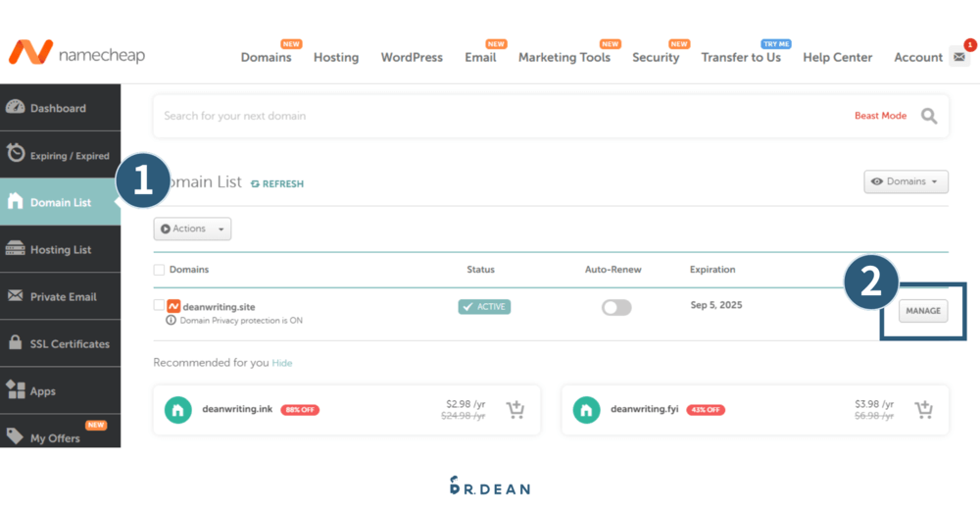Click the Namecheap icon beside deanwriting.site
Image resolution: width=980 pixels, height=511 pixels.
(x=173, y=306)
